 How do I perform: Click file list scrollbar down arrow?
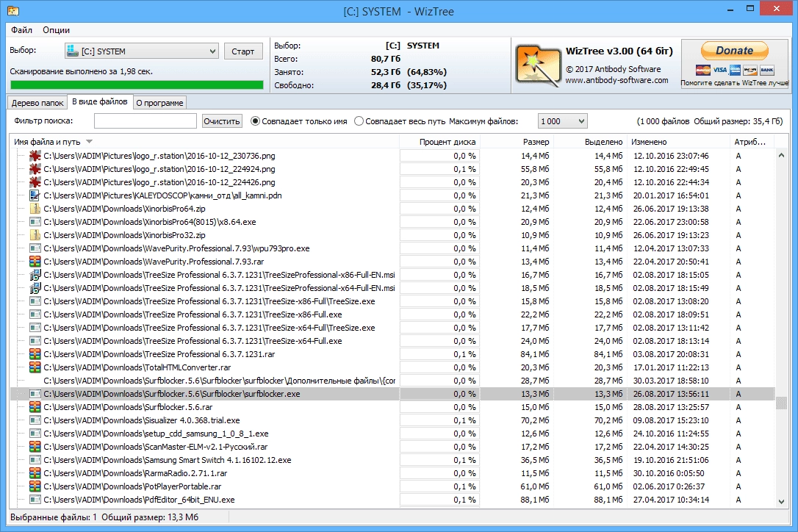point(781,501)
